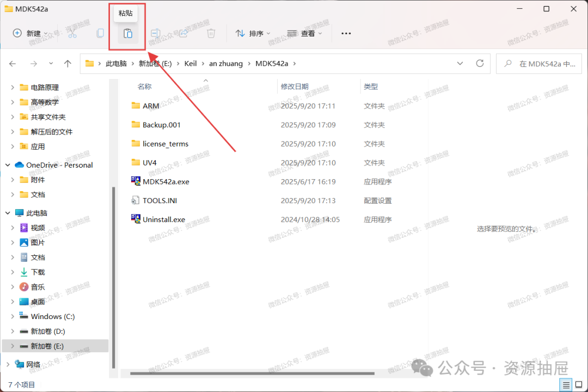Click Keil in the address path

(x=191, y=64)
